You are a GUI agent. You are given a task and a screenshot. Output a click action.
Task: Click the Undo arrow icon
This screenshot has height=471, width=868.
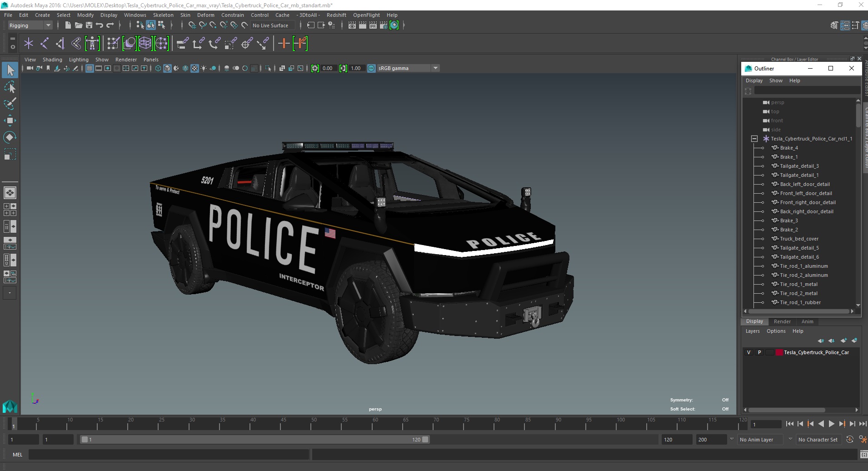coord(100,25)
